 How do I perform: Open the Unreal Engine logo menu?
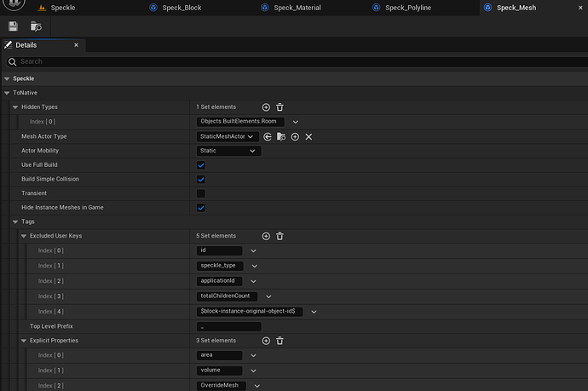click(x=14, y=3)
